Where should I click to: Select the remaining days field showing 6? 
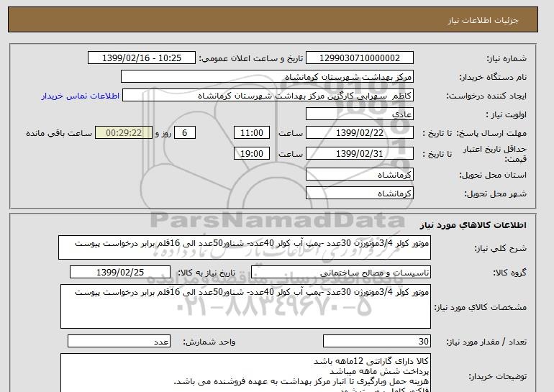(184, 133)
